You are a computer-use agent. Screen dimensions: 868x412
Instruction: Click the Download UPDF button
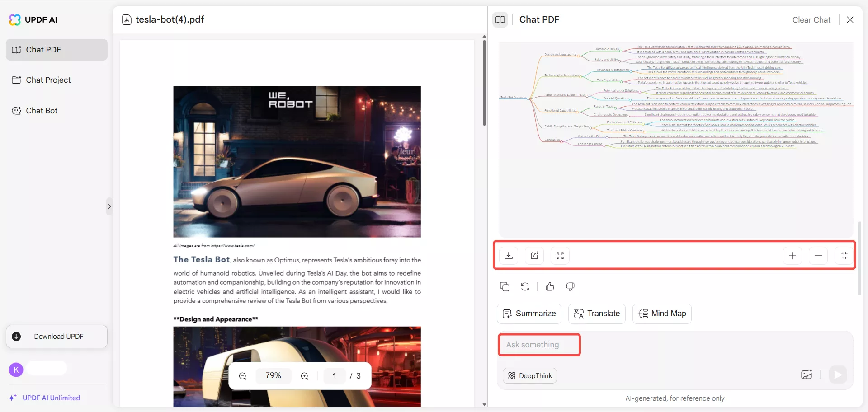pyautogui.click(x=57, y=337)
